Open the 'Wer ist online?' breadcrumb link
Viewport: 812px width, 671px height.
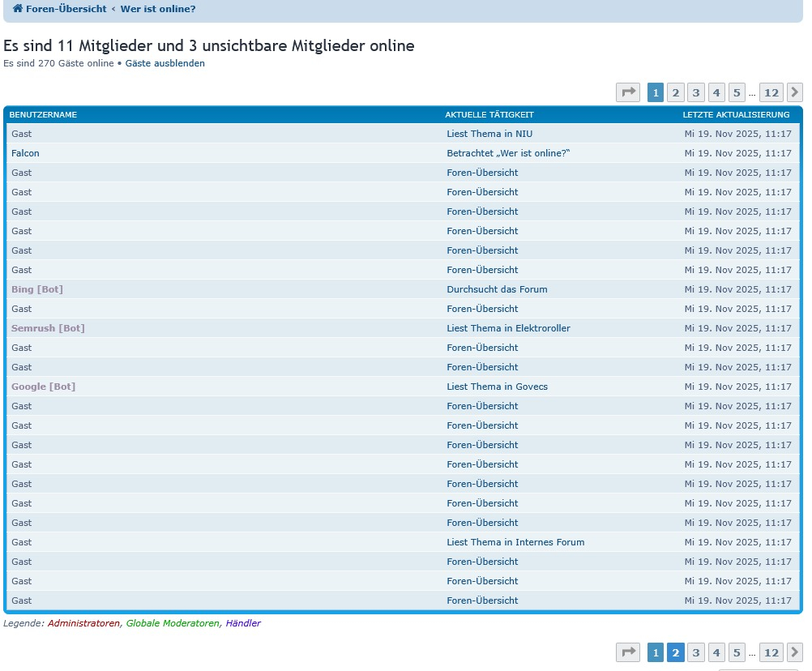[x=158, y=9]
